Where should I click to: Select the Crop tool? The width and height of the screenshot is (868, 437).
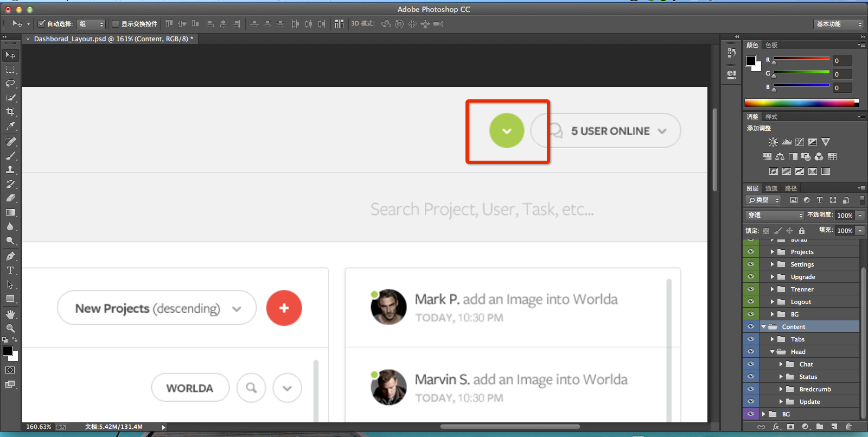(10, 112)
